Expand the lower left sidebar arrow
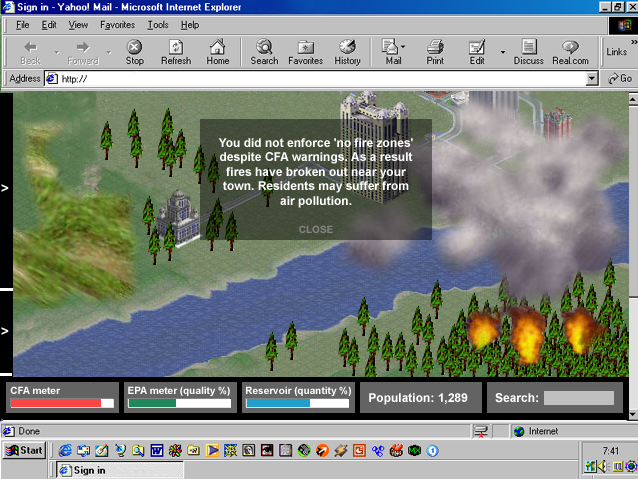The image size is (638, 479). (x=5, y=331)
